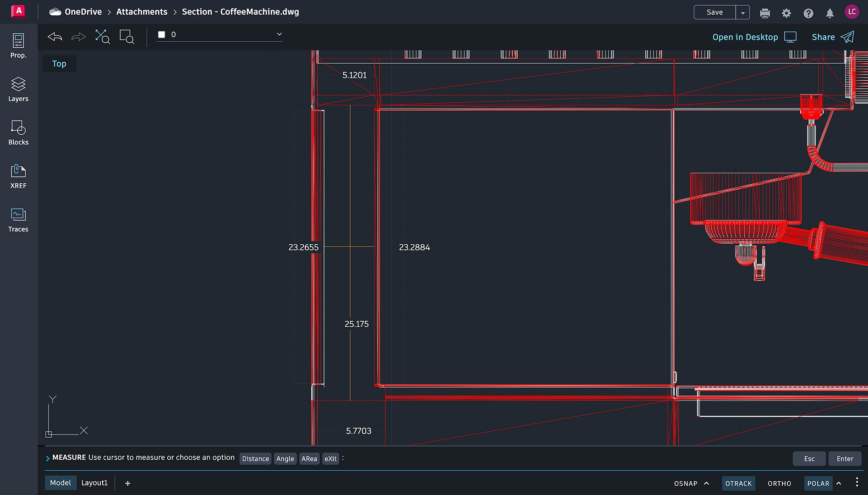Toggle OTRACK mode

pos(738,483)
